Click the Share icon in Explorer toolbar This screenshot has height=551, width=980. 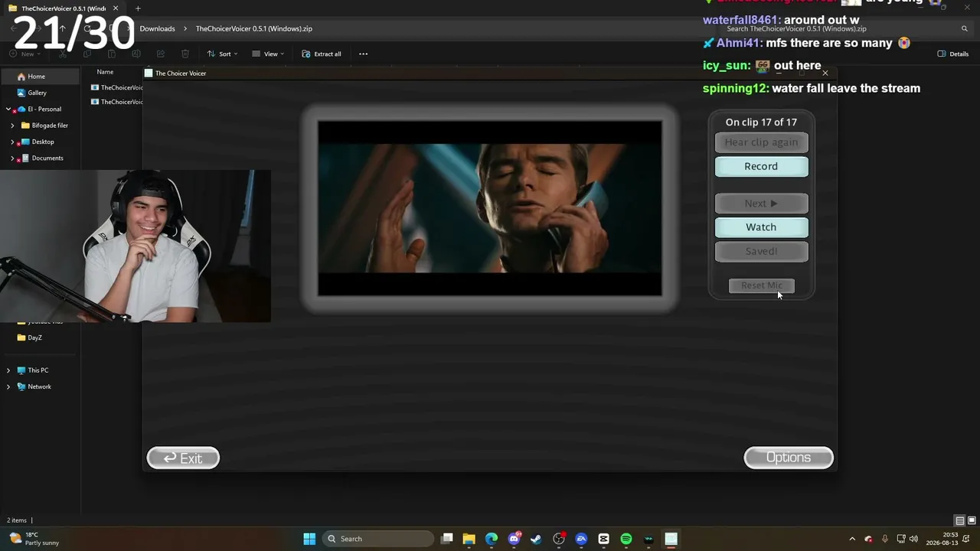pyautogui.click(x=161, y=54)
